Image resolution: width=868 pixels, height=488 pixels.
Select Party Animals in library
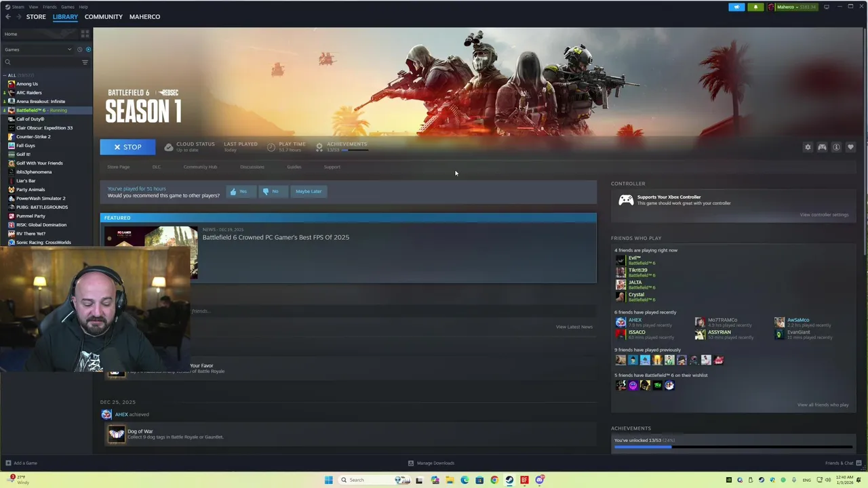31,190
